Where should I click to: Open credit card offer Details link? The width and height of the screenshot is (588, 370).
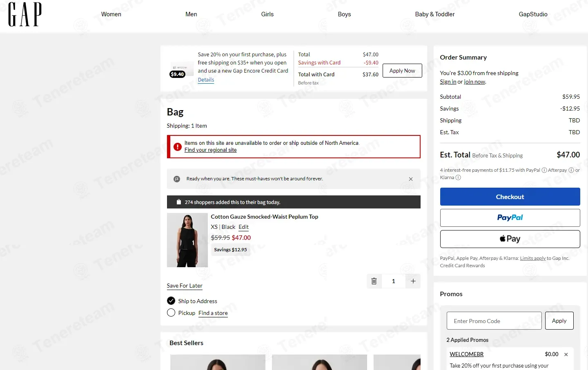point(206,80)
